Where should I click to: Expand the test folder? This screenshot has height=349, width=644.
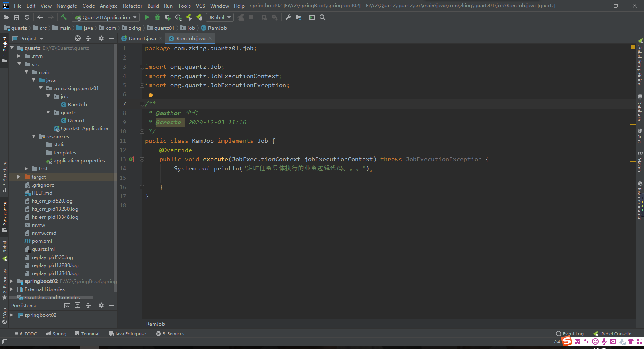coord(26,169)
